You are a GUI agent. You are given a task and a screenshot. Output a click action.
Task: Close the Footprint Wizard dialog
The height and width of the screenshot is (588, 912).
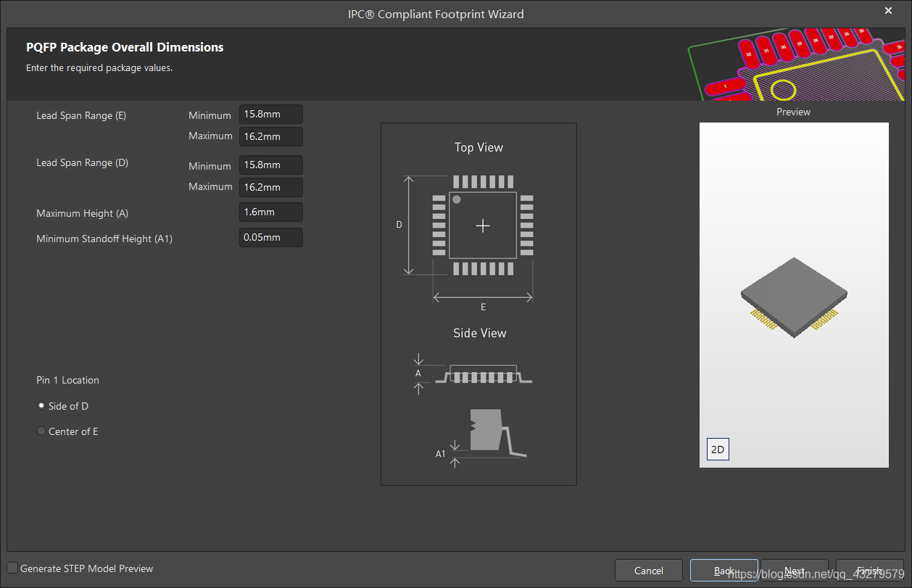[x=888, y=11]
